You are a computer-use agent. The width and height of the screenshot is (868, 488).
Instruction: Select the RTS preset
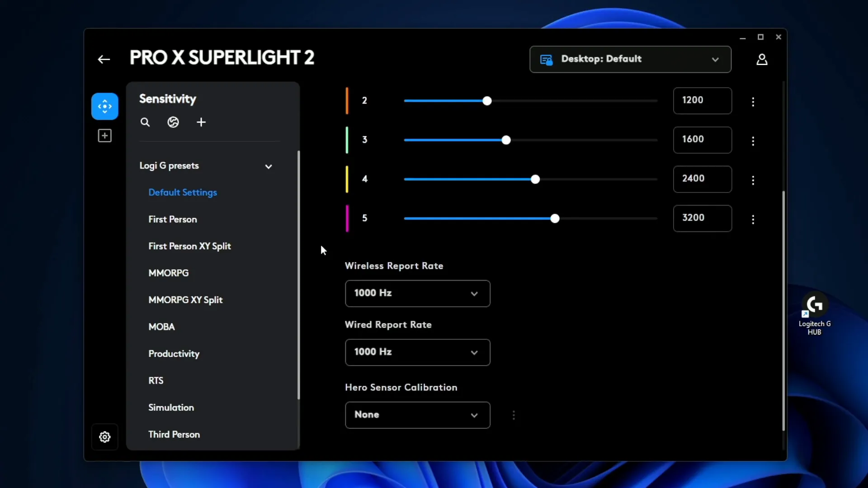click(156, 380)
